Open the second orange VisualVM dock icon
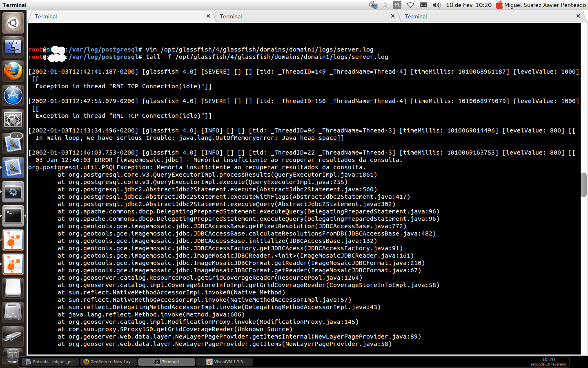Screen dimensions: 588x368 click(x=13, y=264)
